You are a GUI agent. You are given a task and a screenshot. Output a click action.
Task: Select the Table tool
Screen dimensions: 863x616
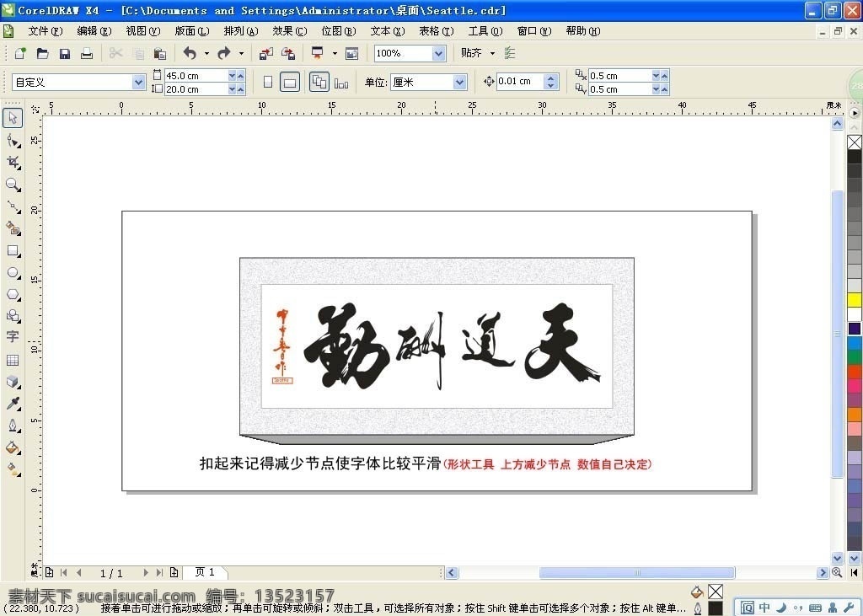[x=13, y=360]
